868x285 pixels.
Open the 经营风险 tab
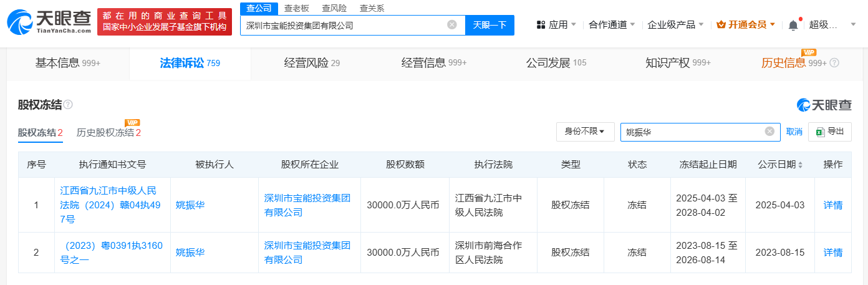(x=312, y=63)
